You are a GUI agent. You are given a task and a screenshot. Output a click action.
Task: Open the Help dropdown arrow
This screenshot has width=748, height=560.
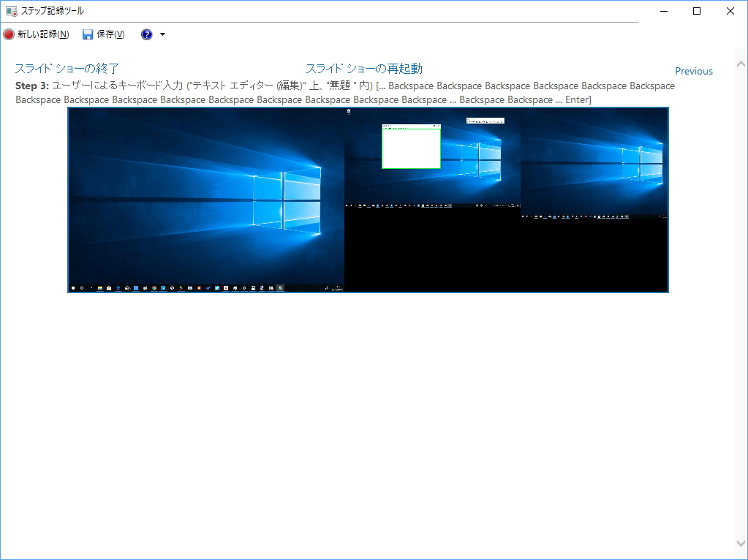click(x=162, y=34)
